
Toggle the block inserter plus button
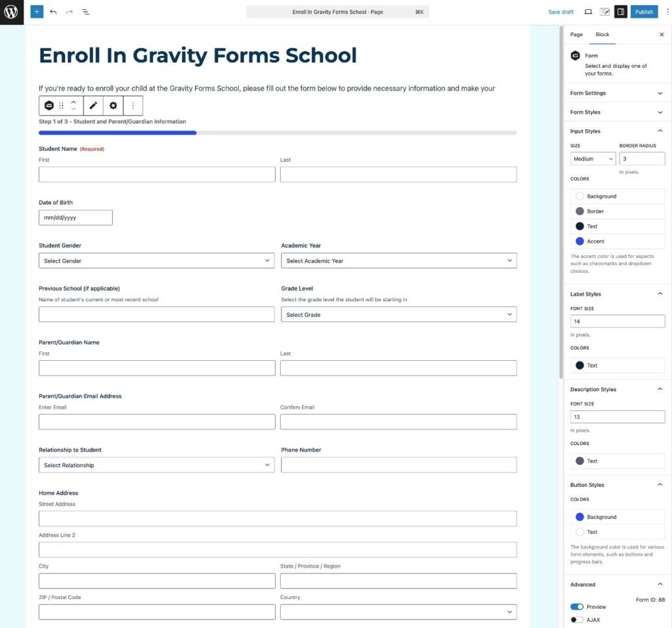[x=37, y=12]
